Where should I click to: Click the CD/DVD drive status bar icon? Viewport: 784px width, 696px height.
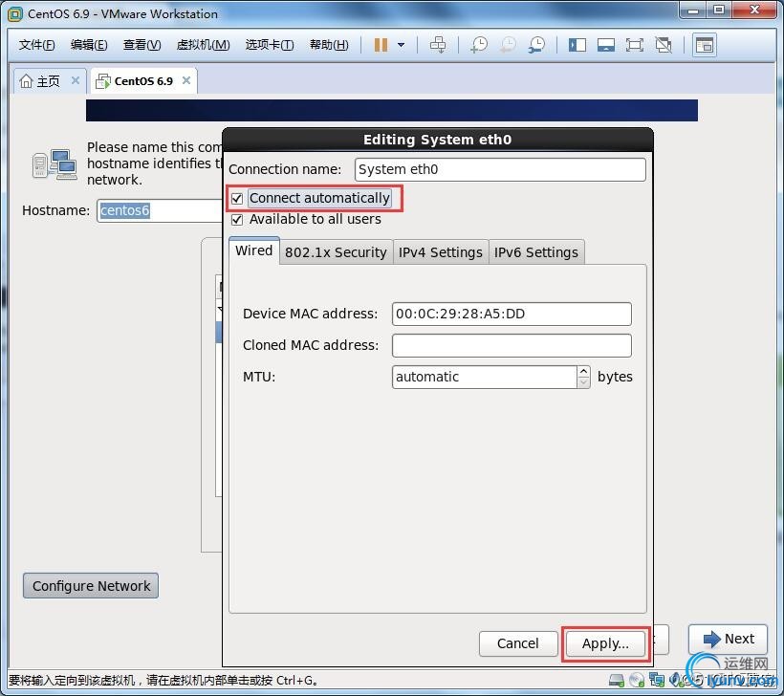637,680
